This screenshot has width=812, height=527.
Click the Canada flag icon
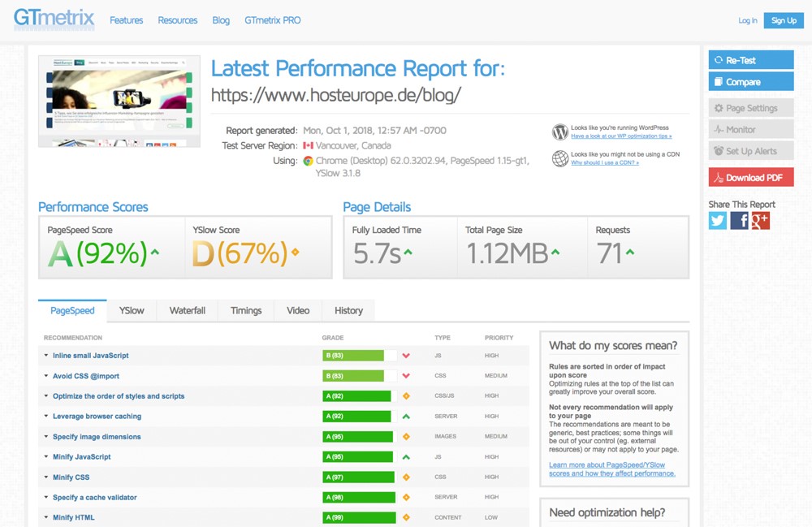point(308,145)
